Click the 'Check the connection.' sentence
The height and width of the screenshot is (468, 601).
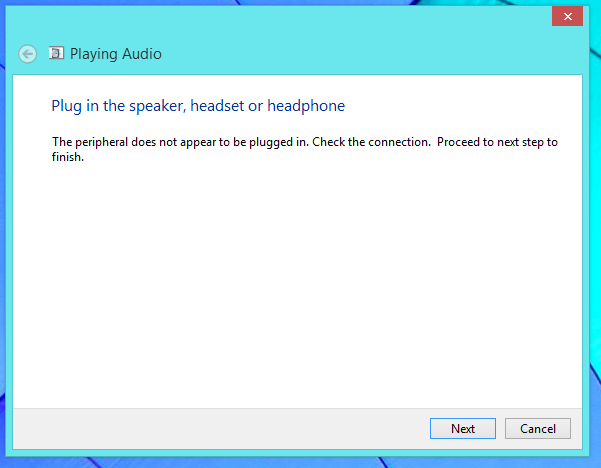click(x=371, y=142)
